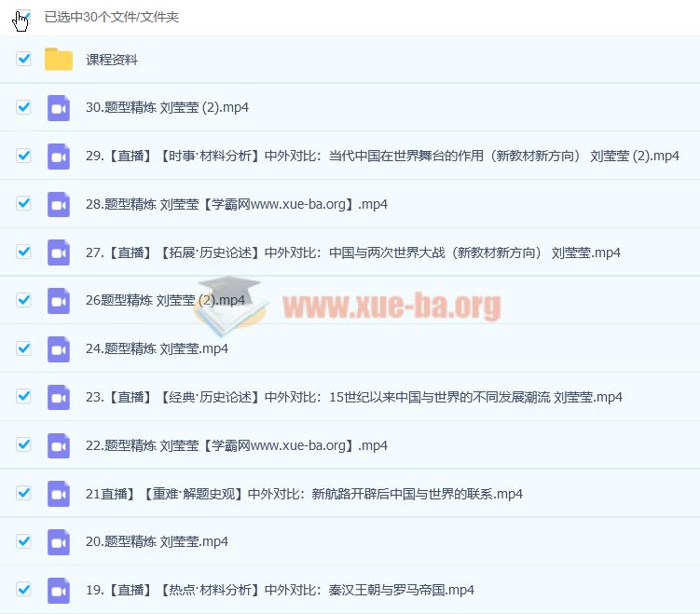
Task: Open file 28.题型精炼 刘莹莹【学霸网】.mp4
Action: [x=237, y=204]
